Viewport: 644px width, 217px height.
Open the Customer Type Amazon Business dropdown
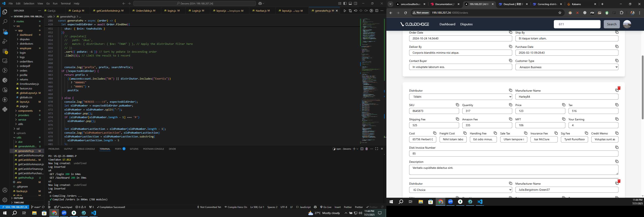click(567, 67)
